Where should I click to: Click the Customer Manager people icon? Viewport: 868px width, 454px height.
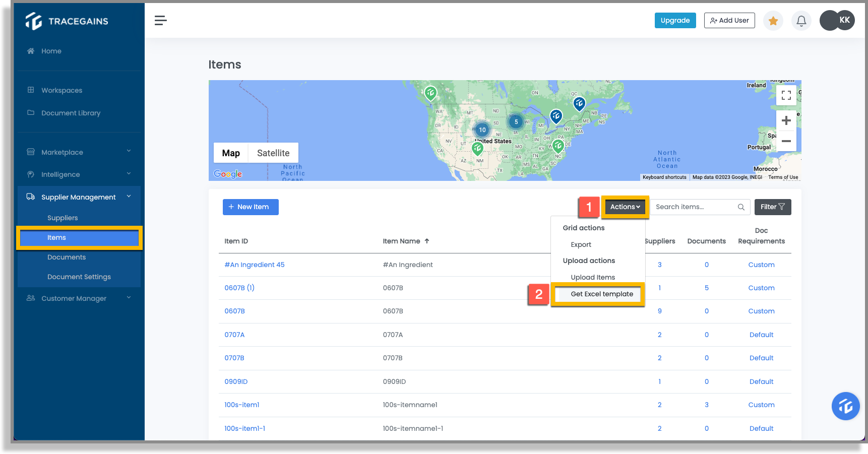(x=31, y=298)
